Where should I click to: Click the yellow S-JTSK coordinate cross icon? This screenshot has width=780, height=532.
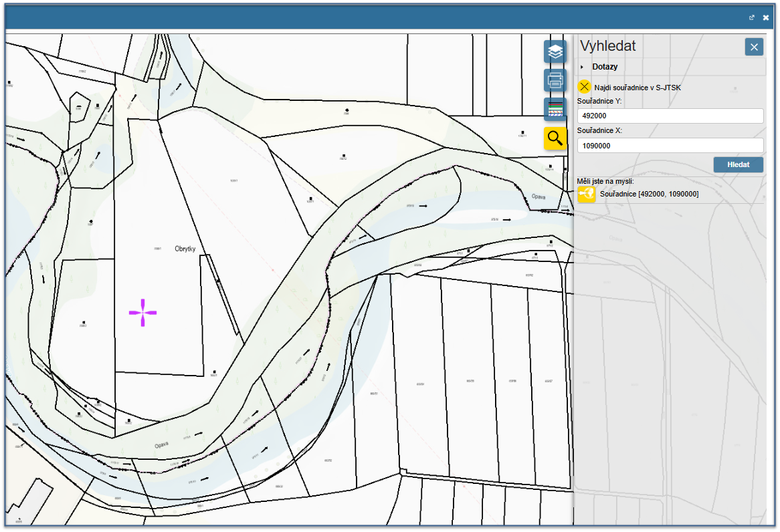tap(584, 87)
